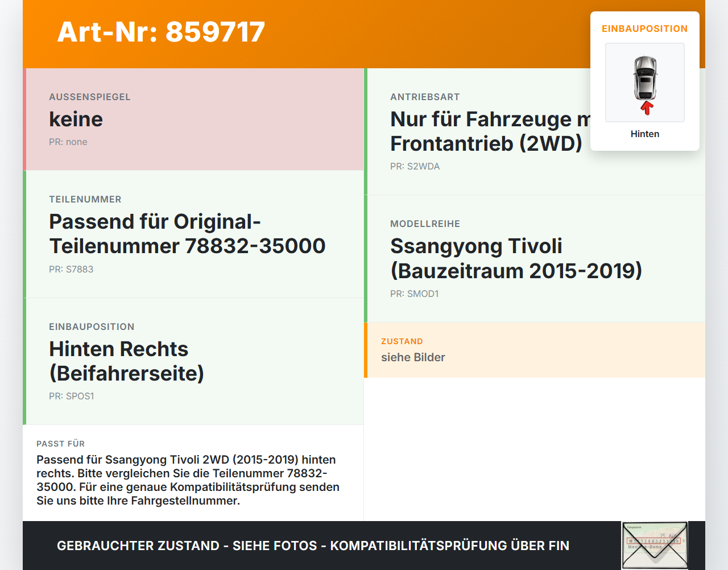Image resolution: width=728 pixels, height=570 pixels.
Task: Select Hinten Rechts (Beifahrerseite) text
Action: click(126, 361)
